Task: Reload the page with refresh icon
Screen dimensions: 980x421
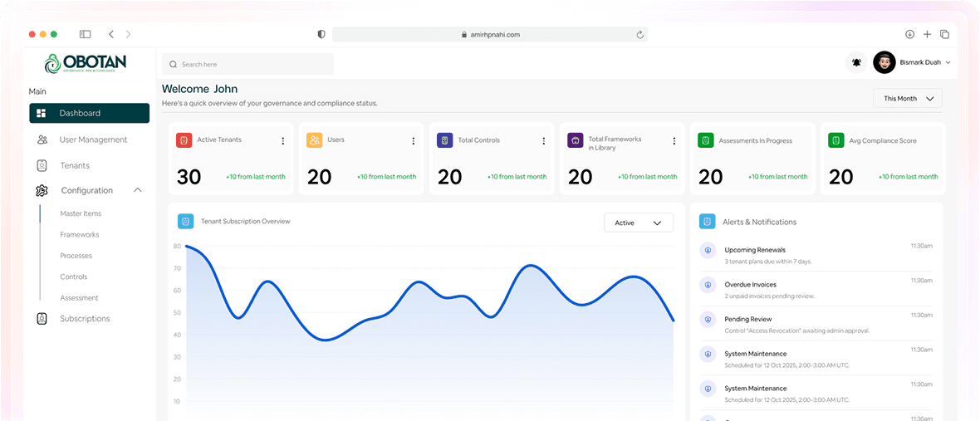Action: pos(640,35)
